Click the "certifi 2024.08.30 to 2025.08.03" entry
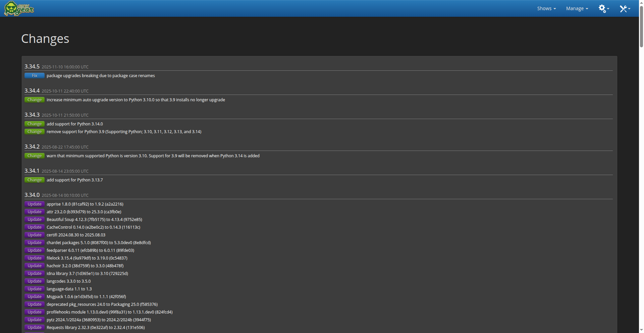 [x=76, y=235]
